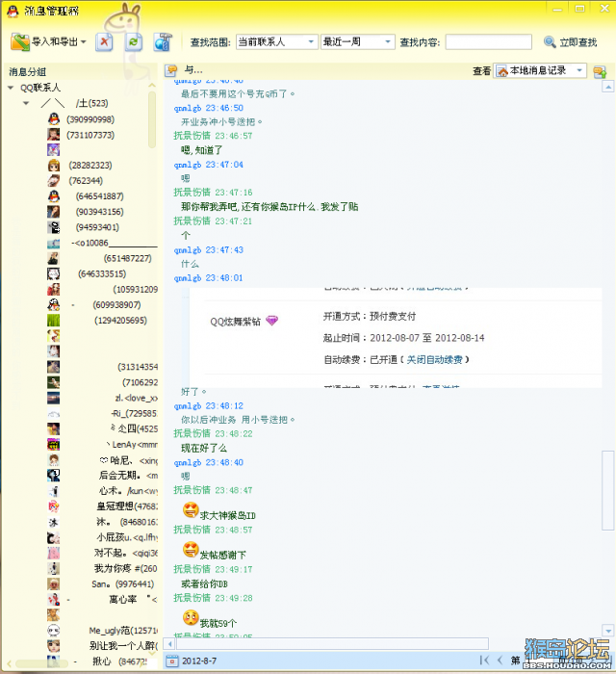This screenshot has height=674, width=616.
Task: Select contact 皇冠理想 in the list
Action: (x=127, y=506)
